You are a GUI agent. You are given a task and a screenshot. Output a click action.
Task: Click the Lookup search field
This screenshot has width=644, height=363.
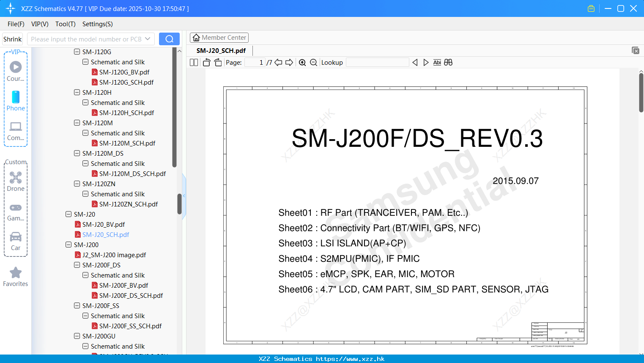[378, 62]
